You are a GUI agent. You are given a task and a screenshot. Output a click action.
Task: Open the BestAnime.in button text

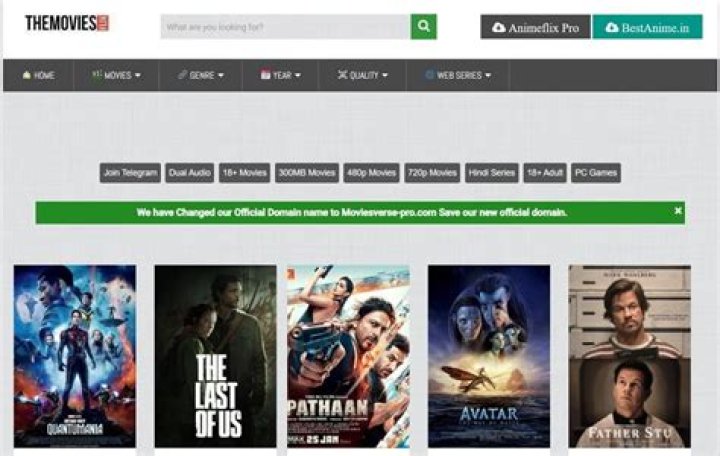pos(655,28)
